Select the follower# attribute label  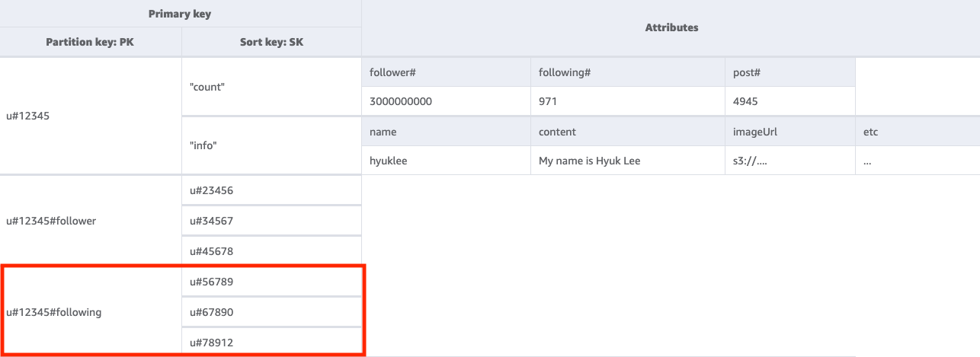click(391, 72)
